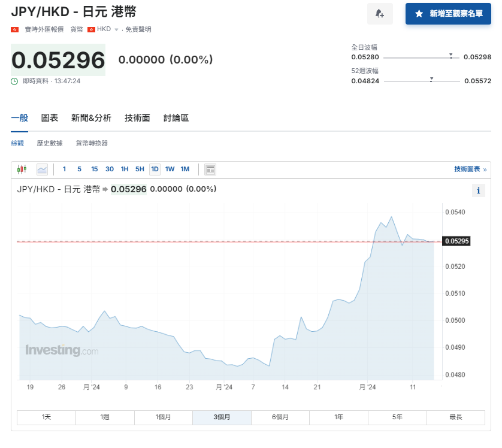
Task: Click the alert bell icon
Action: (x=380, y=13)
